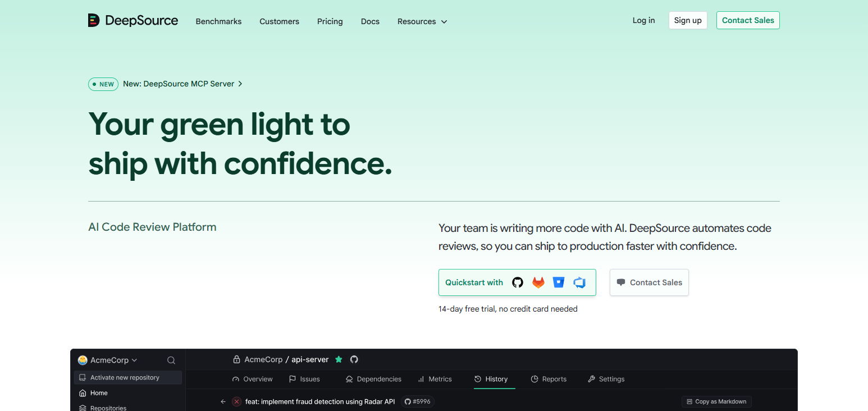Viewport: 868px width, 411px height.
Task: Click the Sign up button
Action: (688, 20)
